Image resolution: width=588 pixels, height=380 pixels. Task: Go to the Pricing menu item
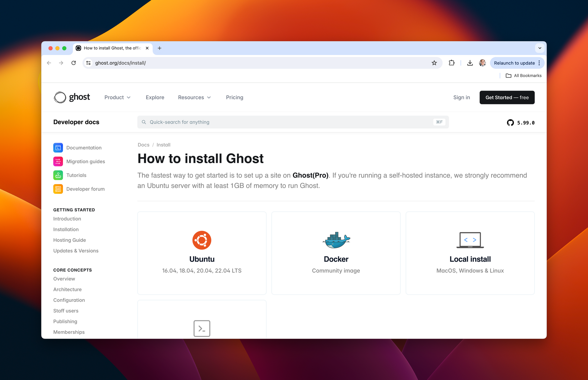[234, 97]
